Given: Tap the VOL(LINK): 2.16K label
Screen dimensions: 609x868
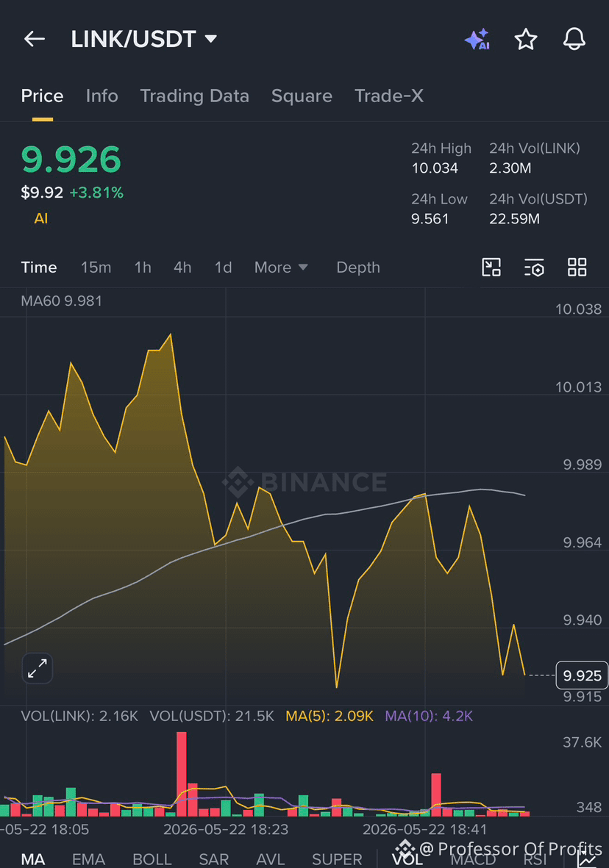Looking at the screenshot, I should 79,717.
